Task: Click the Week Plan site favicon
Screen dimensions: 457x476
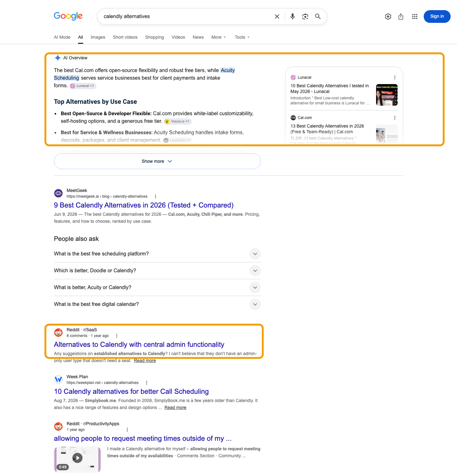Action: [x=58, y=380]
